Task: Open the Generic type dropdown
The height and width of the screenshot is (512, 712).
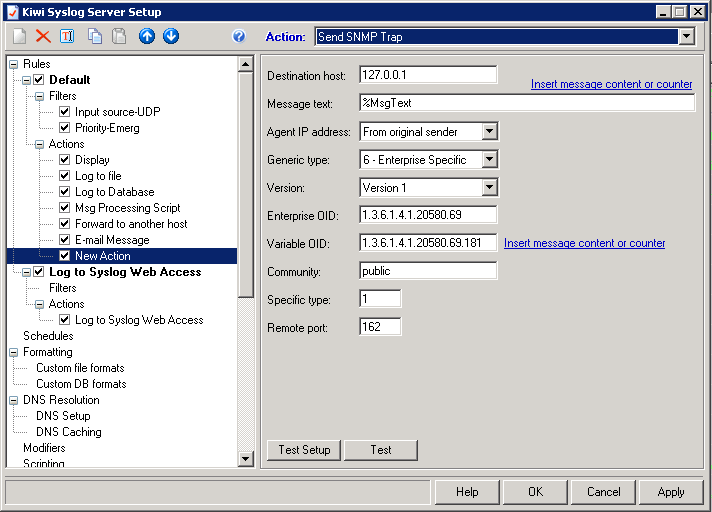Action: tap(489, 159)
